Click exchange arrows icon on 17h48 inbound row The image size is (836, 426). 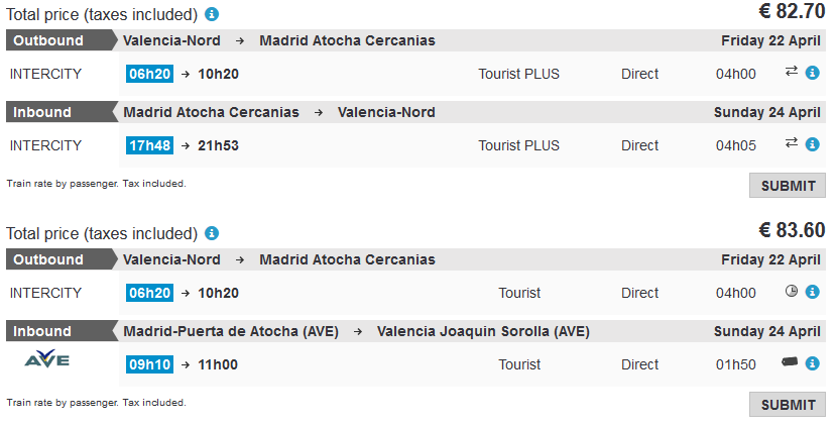point(791,144)
